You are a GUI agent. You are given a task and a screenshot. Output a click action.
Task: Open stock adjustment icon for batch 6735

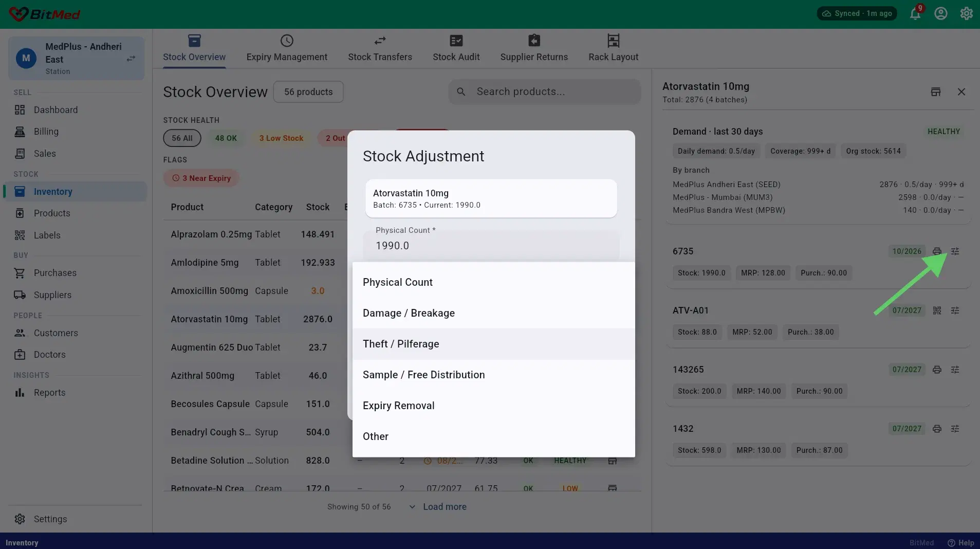click(x=955, y=251)
